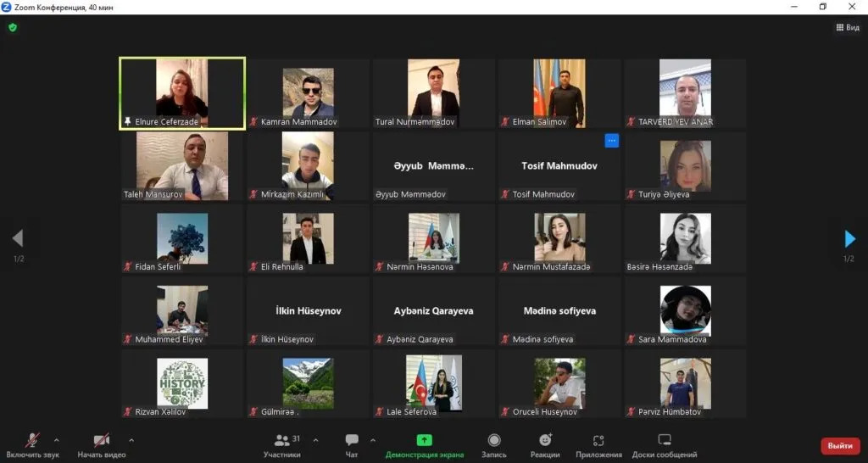Open more options on Tosif Mahmudov tile
The image size is (868, 463).
[612, 141]
